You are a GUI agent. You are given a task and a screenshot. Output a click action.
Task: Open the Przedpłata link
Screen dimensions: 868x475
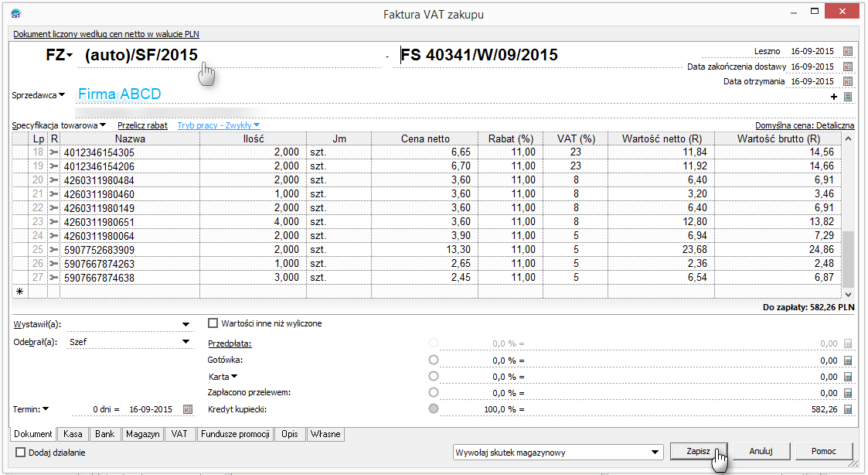tap(230, 343)
